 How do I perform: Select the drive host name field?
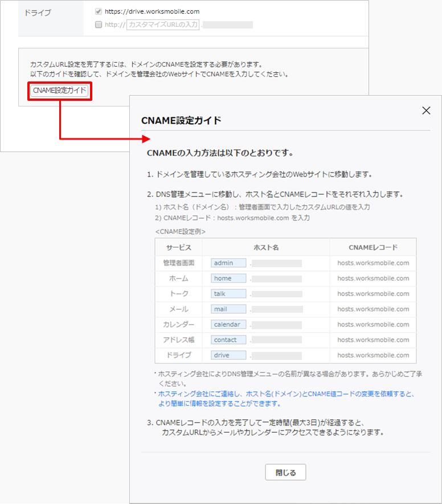(228, 355)
